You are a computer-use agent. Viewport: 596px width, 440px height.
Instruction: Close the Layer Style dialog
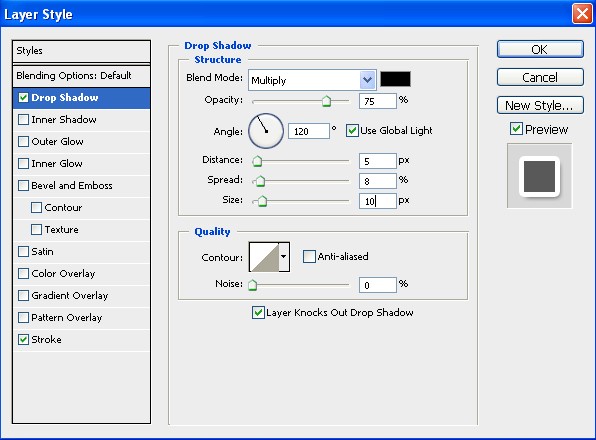pyautogui.click(x=582, y=14)
